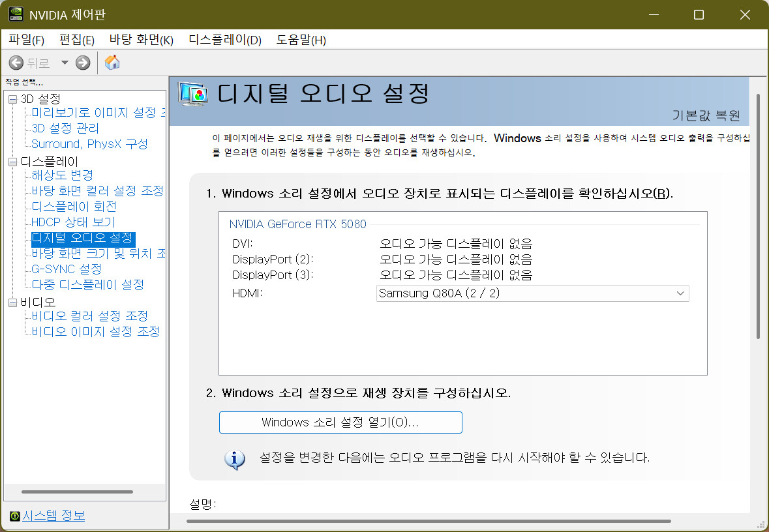
Task: Maximize the NVIDIA 제어판 window
Action: (699, 15)
